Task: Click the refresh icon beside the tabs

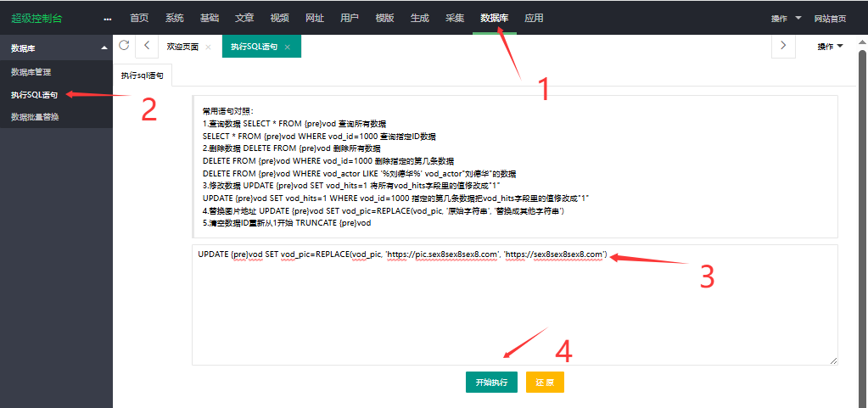Action: click(x=124, y=45)
